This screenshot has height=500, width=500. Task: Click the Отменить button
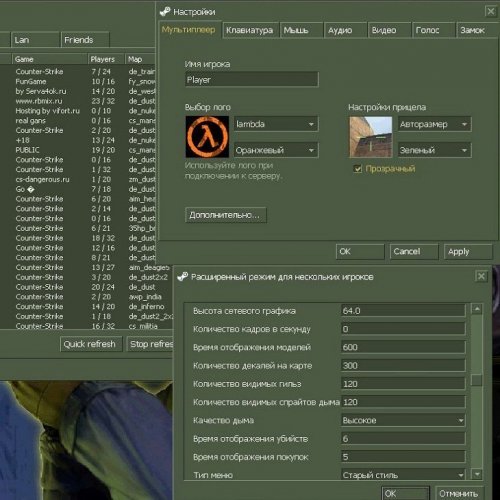[460, 493]
